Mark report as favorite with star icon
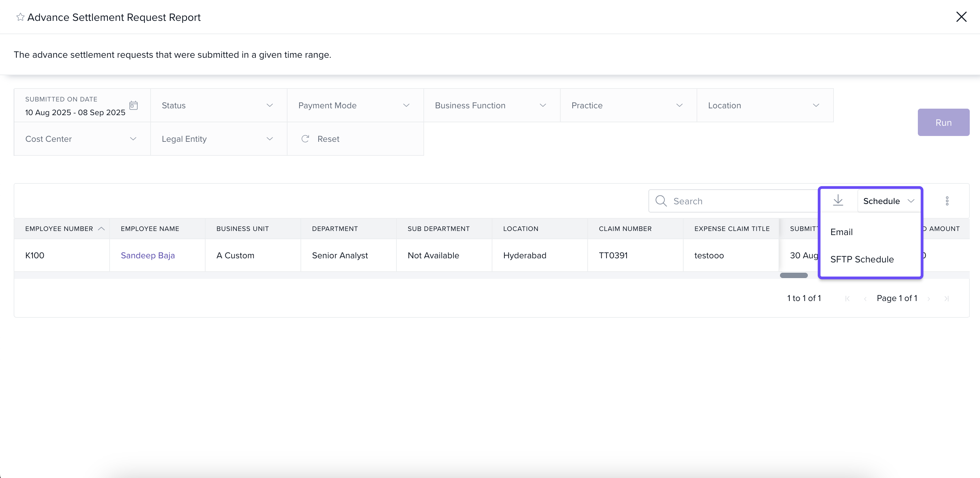The height and width of the screenshot is (478, 980). [x=20, y=17]
